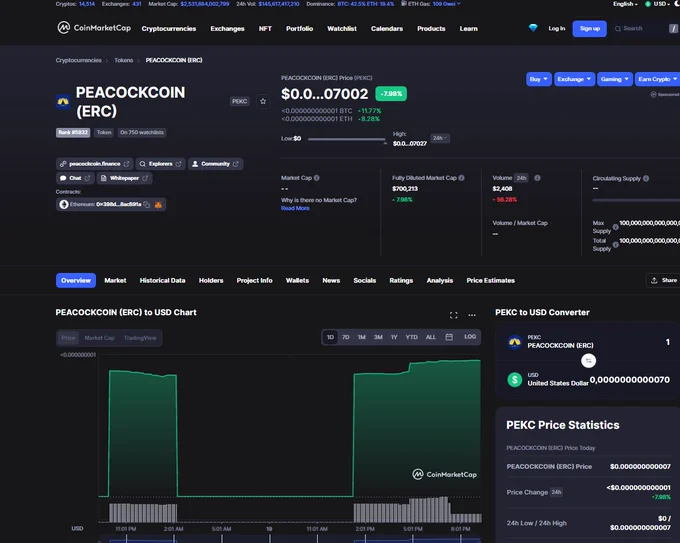Click the circulating supply progress bar
The image size is (680, 543).
636,200
